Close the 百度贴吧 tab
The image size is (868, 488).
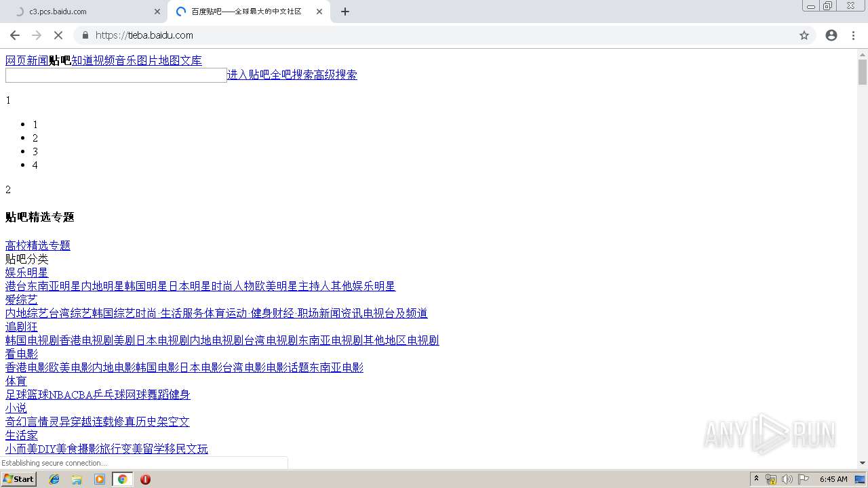319,12
